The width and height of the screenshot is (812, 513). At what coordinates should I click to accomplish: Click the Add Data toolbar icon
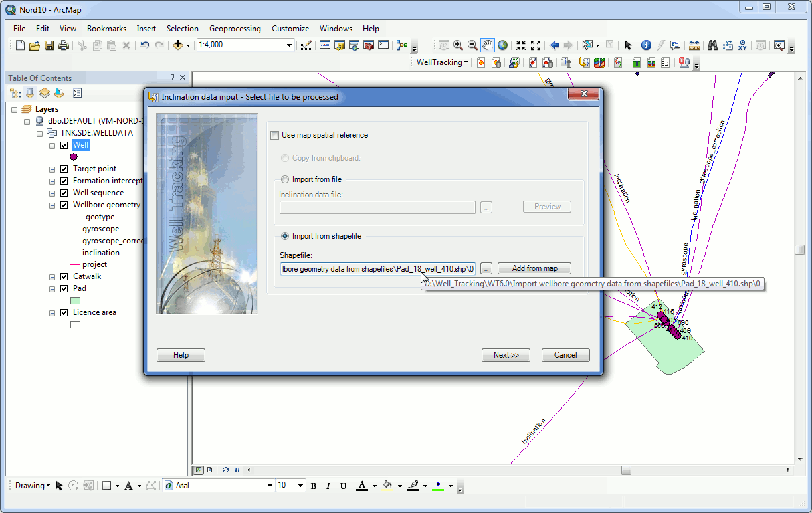click(x=177, y=45)
